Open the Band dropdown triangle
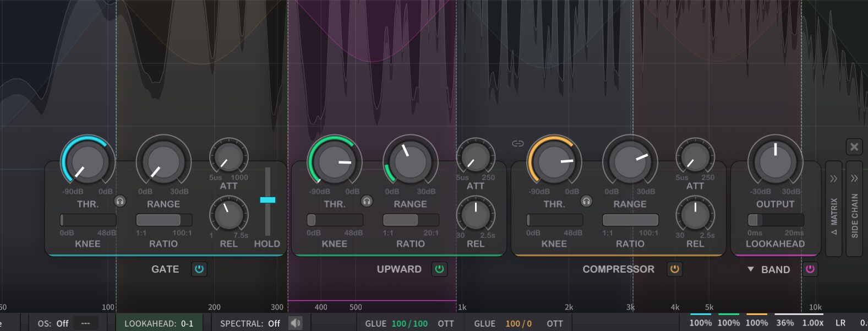 coord(750,269)
